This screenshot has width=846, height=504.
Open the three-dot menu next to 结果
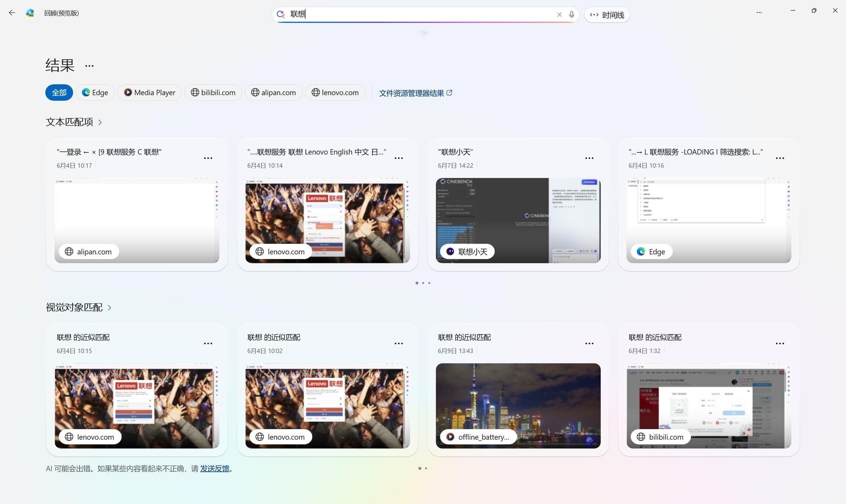pyautogui.click(x=89, y=66)
